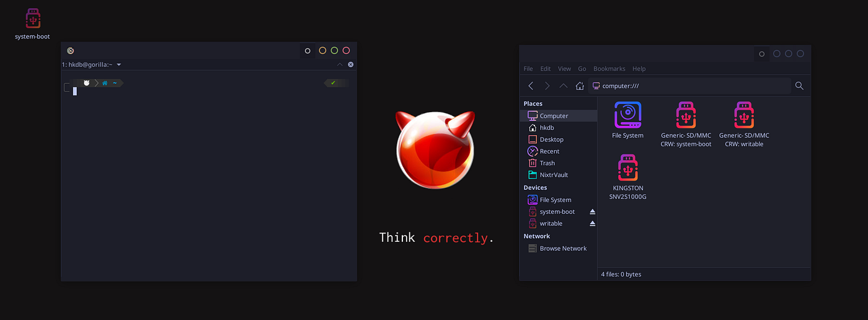Click the Places section header in sidebar

pos(533,104)
